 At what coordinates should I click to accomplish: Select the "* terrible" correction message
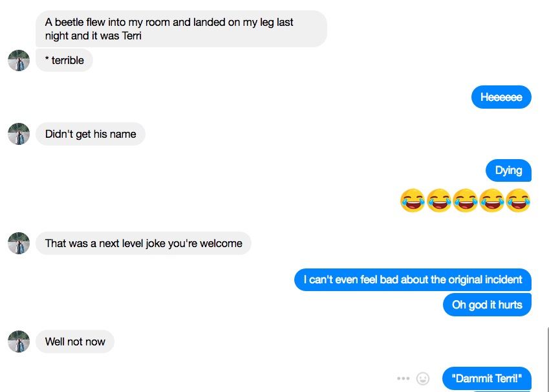tap(64, 60)
